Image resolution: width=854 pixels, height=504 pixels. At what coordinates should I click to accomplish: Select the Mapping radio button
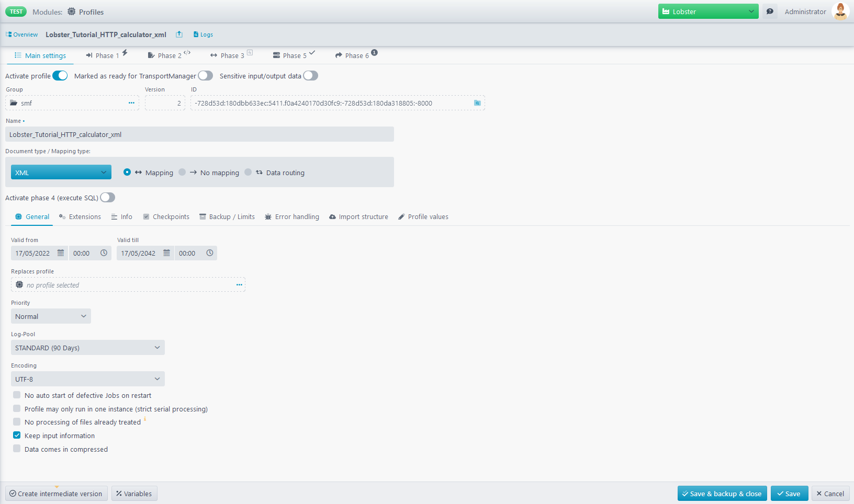click(127, 172)
